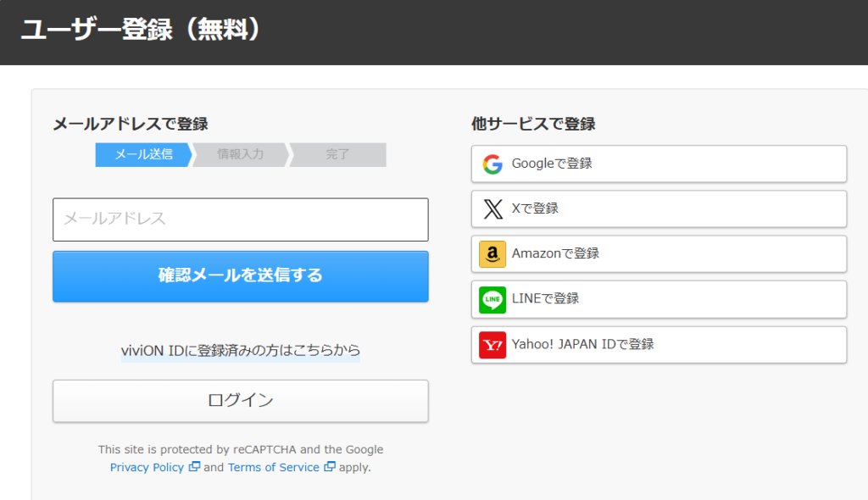Open the Terms of Service link
The image size is (868, 500).
pyautogui.click(x=273, y=467)
